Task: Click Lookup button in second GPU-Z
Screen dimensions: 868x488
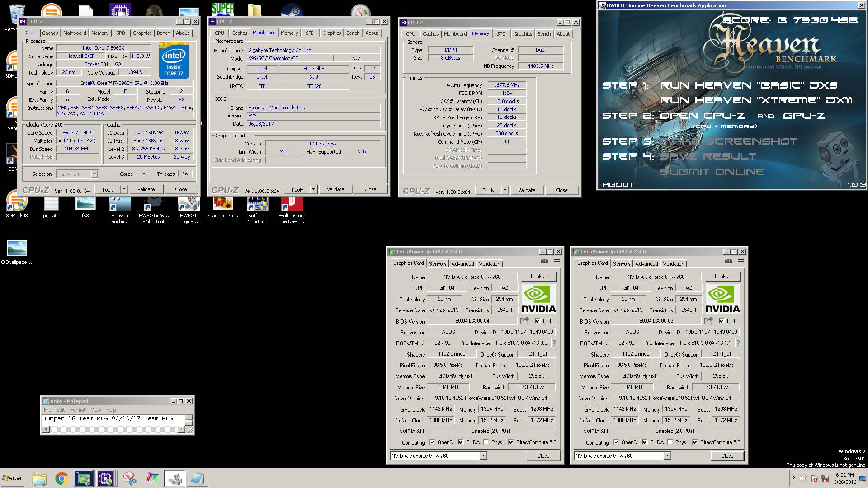Action: (723, 277)
